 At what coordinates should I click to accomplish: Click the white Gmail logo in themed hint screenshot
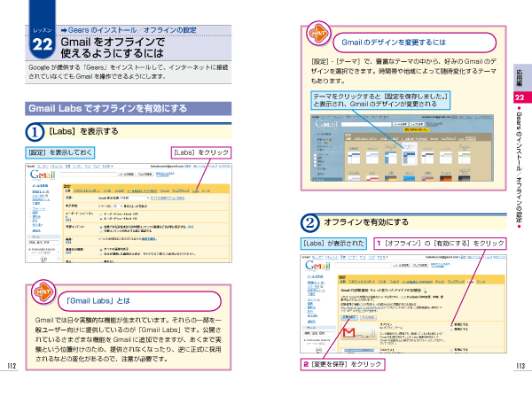tap(326, 124)
